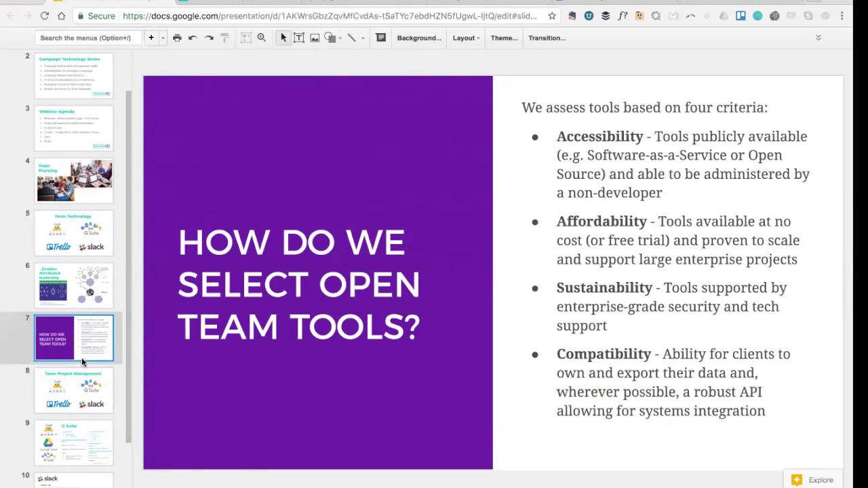868x488 pixels.
Task: Click the slide title 'HOW DO WE SELECT OPEN TEAM TOOLS?'
Action: click(x=299, y=285)
